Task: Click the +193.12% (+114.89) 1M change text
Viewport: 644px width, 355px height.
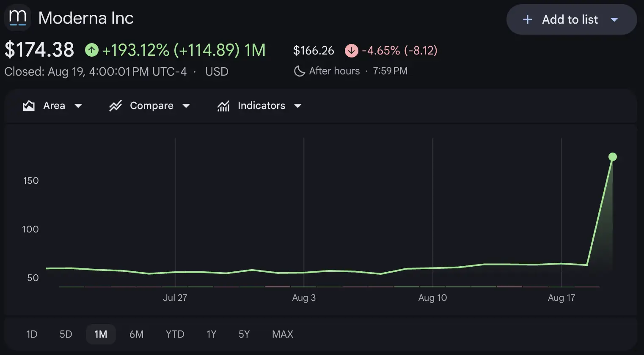Action: pos(184,50)
